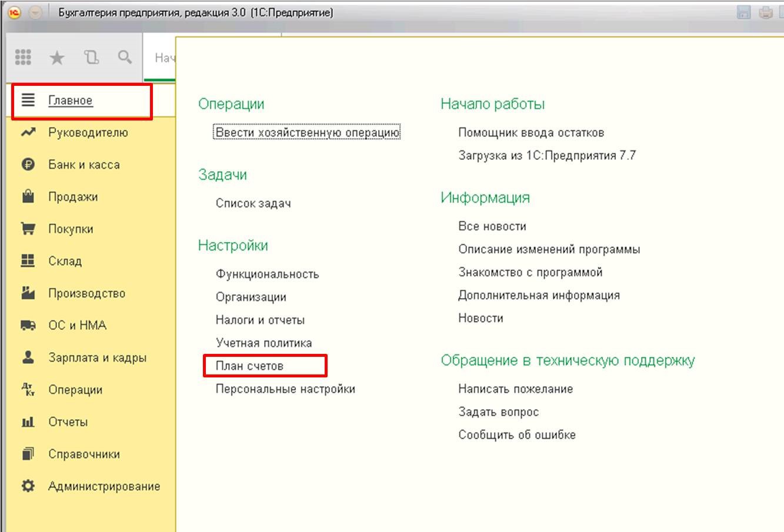Open Организации link
The height and width of the screenshot is (532, 784).
coord(251,297)
